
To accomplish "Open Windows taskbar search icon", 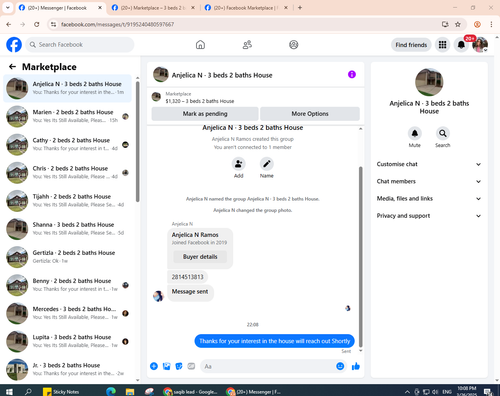I will (28, 392).
